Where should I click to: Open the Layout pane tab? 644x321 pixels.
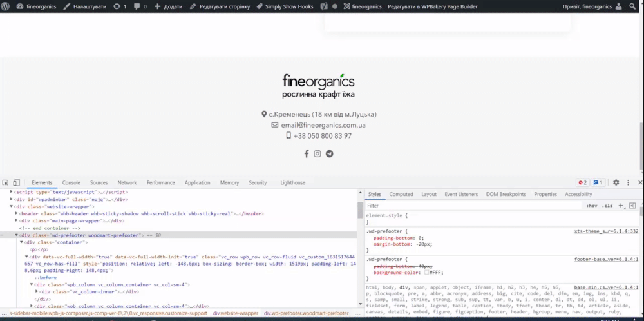(429, 195)
